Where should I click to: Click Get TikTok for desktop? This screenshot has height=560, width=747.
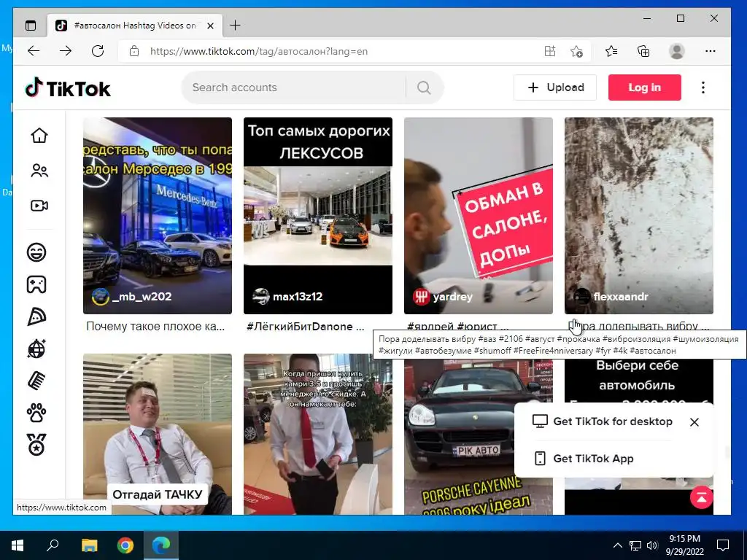603,421
